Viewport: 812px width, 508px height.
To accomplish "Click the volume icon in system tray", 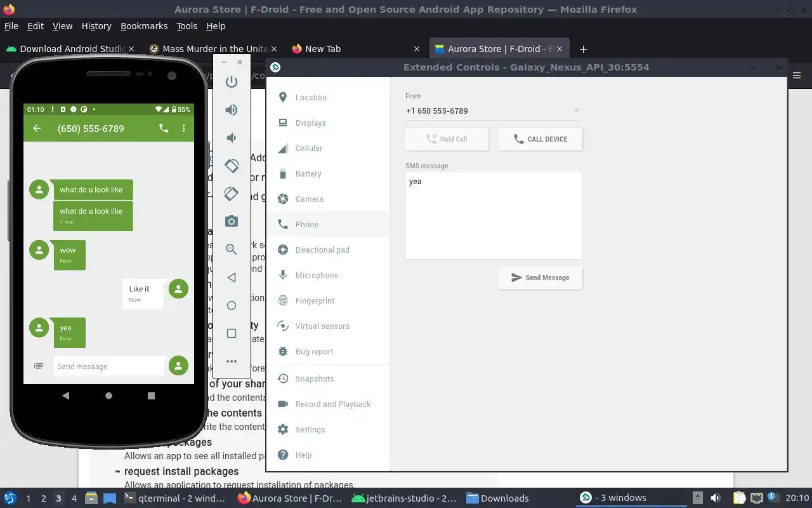I will [x=715, y=498].
